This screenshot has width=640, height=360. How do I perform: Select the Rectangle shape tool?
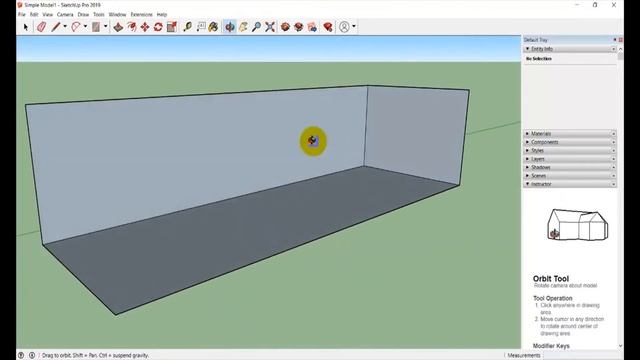(x=96, y=27)
